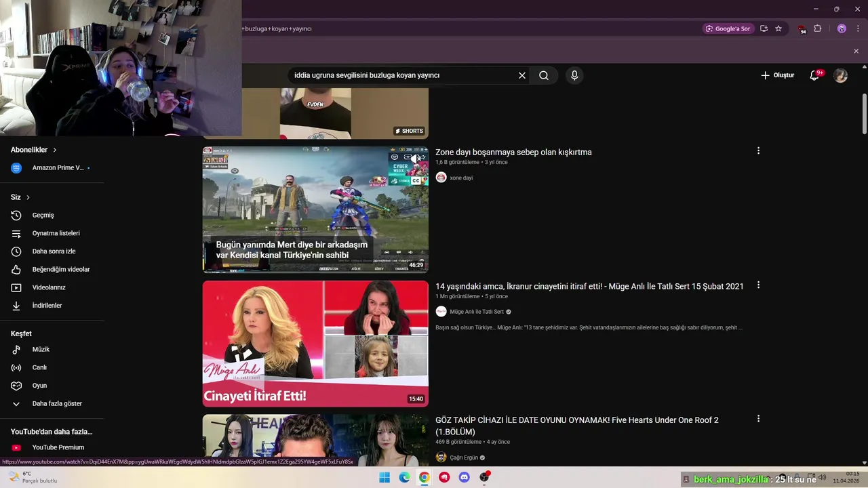This screenshot has width=868, height=488.
Task: Clear the YouTube search box text
Action: [x=522, y=75]
